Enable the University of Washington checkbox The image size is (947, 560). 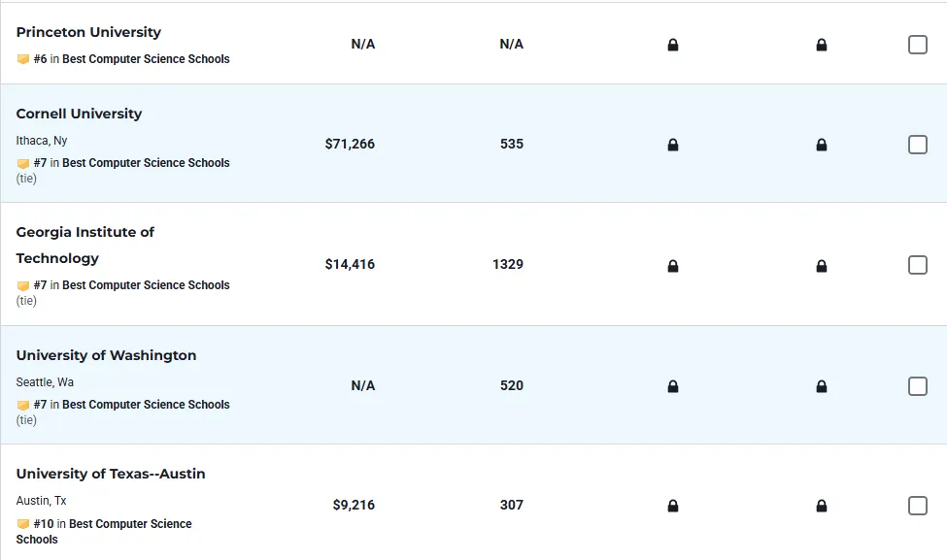(918, 386)
